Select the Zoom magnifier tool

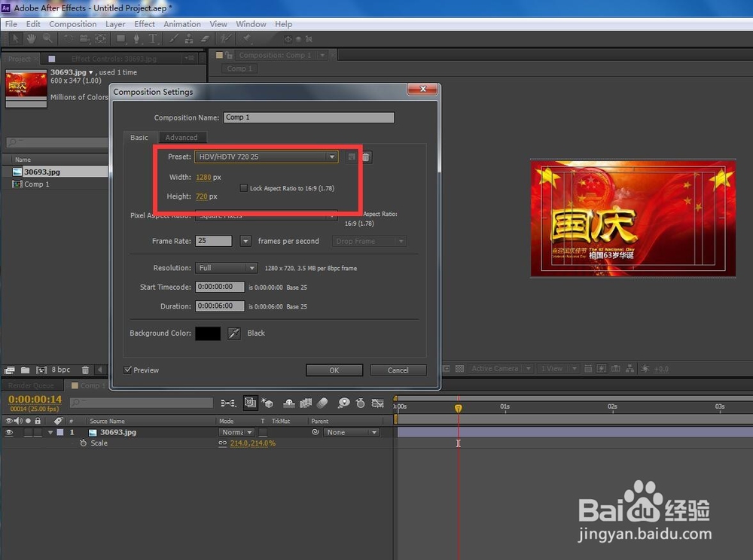click(x=47, y=38)
